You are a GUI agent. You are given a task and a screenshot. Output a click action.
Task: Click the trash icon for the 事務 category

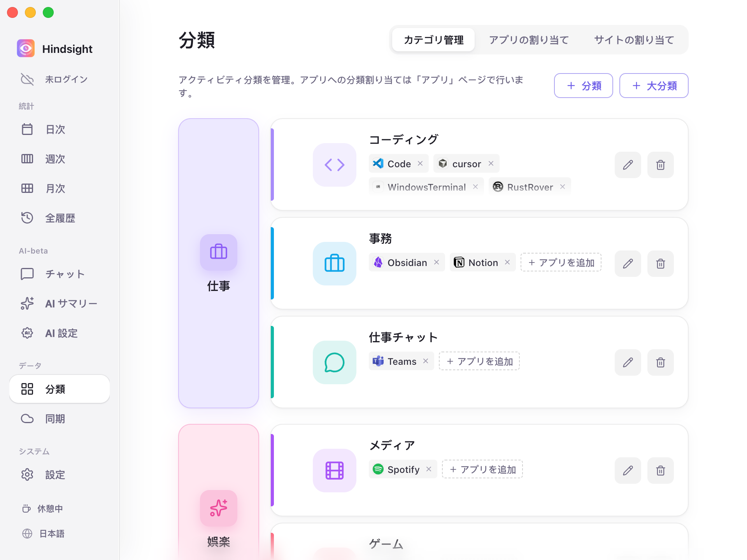point(660,264)
